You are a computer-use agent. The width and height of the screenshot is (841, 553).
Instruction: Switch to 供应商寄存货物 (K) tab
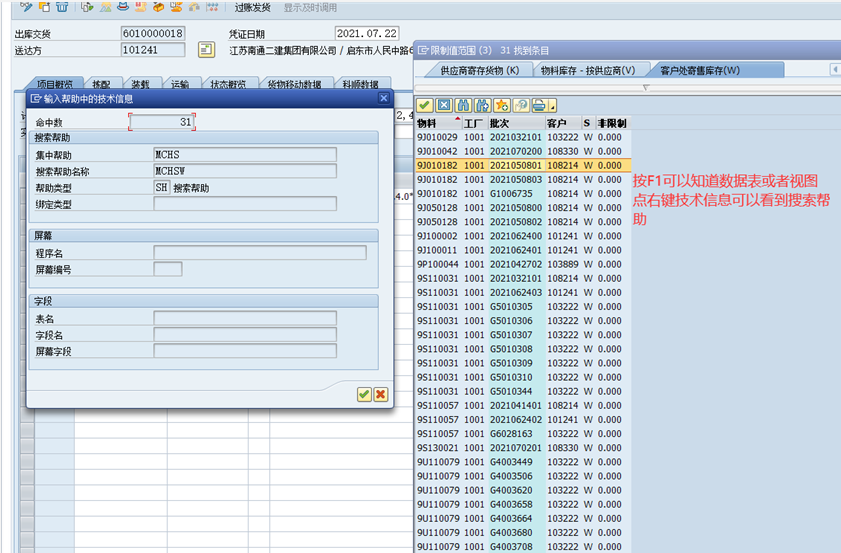pos(479,70)
